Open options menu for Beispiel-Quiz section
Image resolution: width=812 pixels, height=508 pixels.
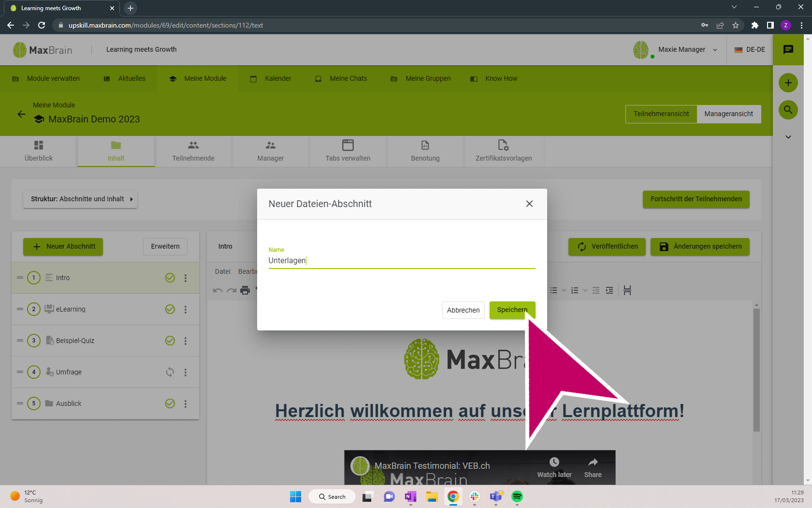pyautogui.click(x=185, y=341)
